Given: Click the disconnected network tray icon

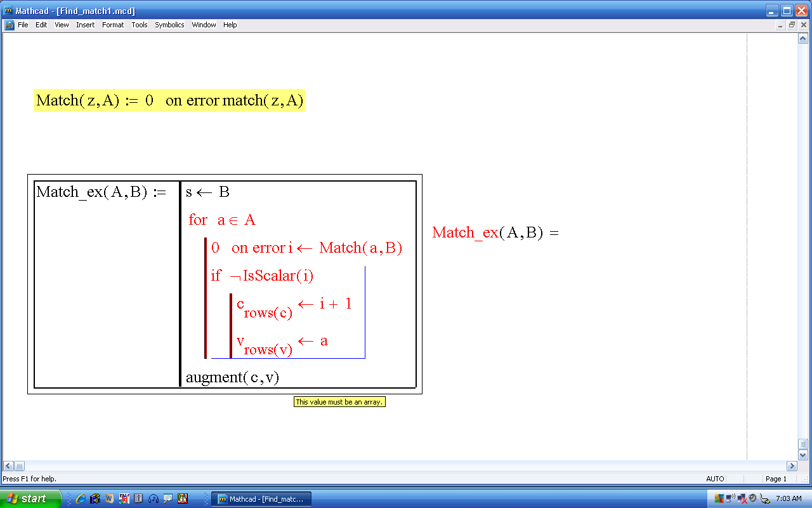Looking at the screenshot, I should (741, 498).
